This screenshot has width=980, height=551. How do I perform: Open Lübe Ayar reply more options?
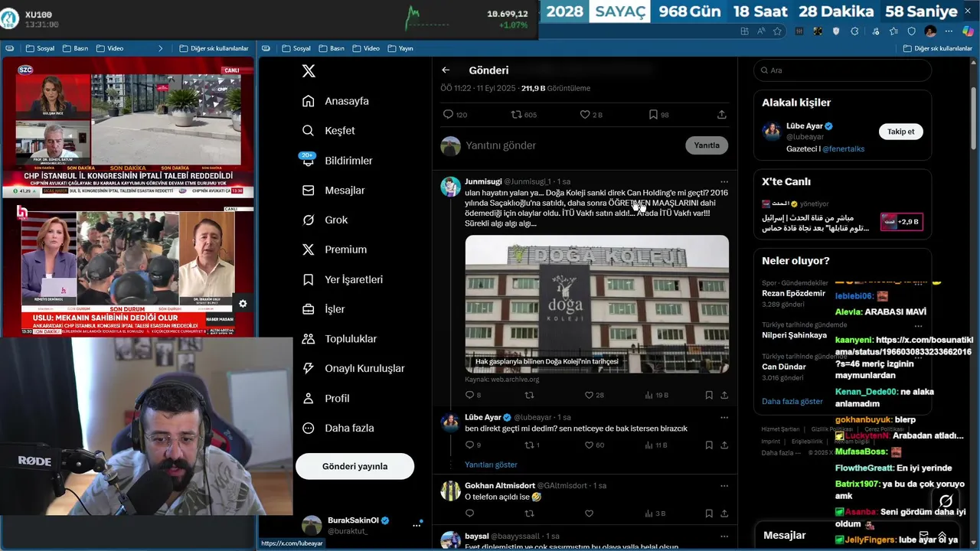(724, 417)
